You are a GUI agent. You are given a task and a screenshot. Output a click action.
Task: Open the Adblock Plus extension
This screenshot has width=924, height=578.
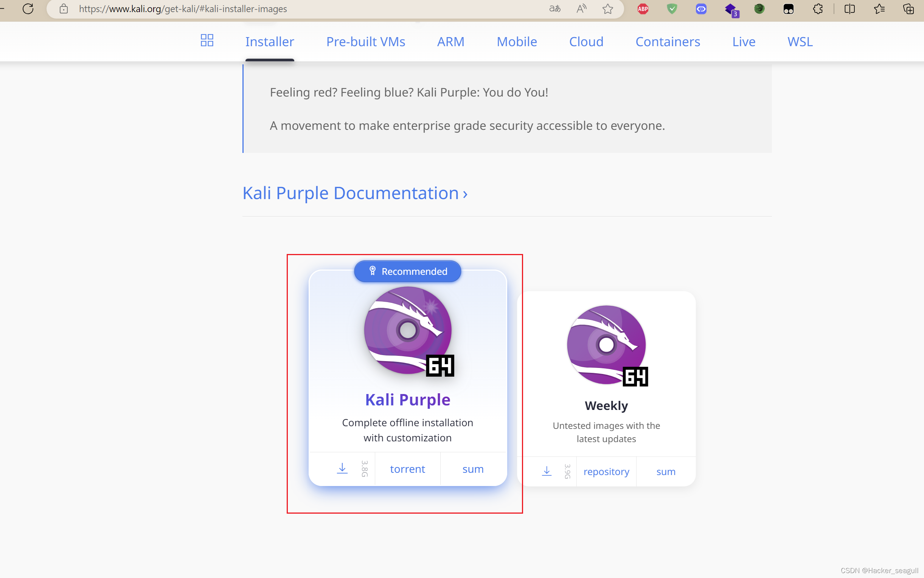(x=643, y=9)
